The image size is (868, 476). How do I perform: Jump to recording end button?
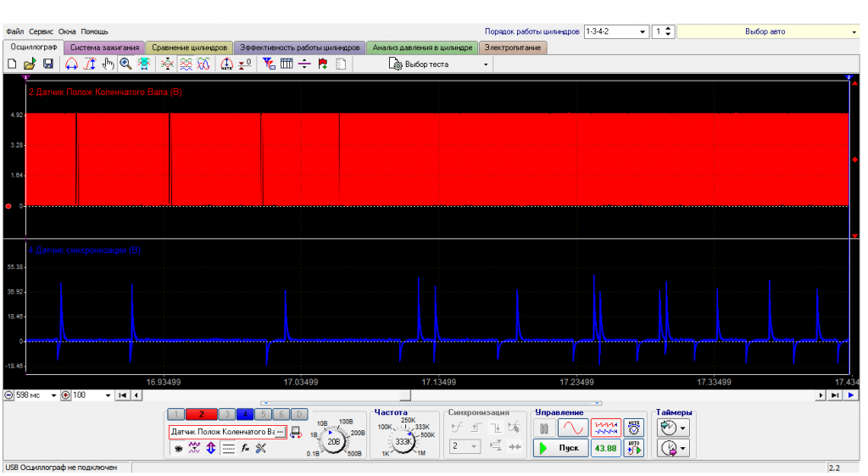click(x=835, y=395)
